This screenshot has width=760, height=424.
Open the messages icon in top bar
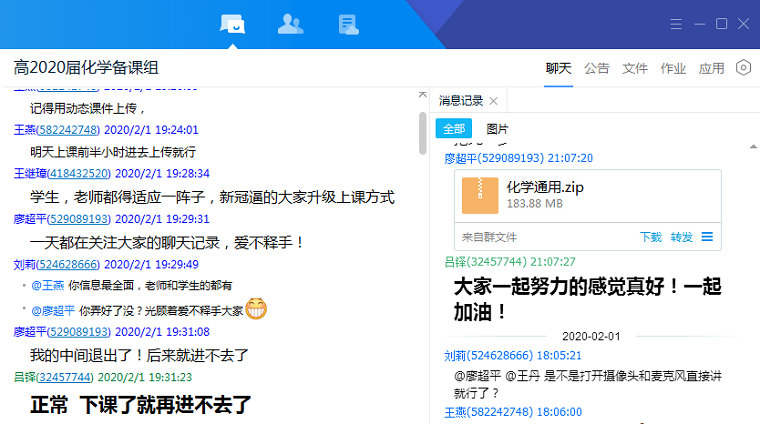pyautogui.click(x=233, y=24)
